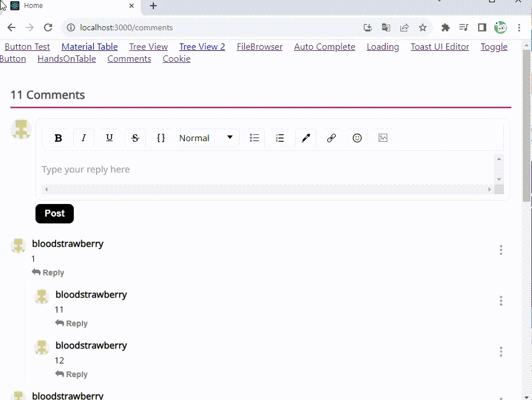Share this page icon
This screenshot has width=532, height=400.
pyautogui.click(x=404, y=27)
